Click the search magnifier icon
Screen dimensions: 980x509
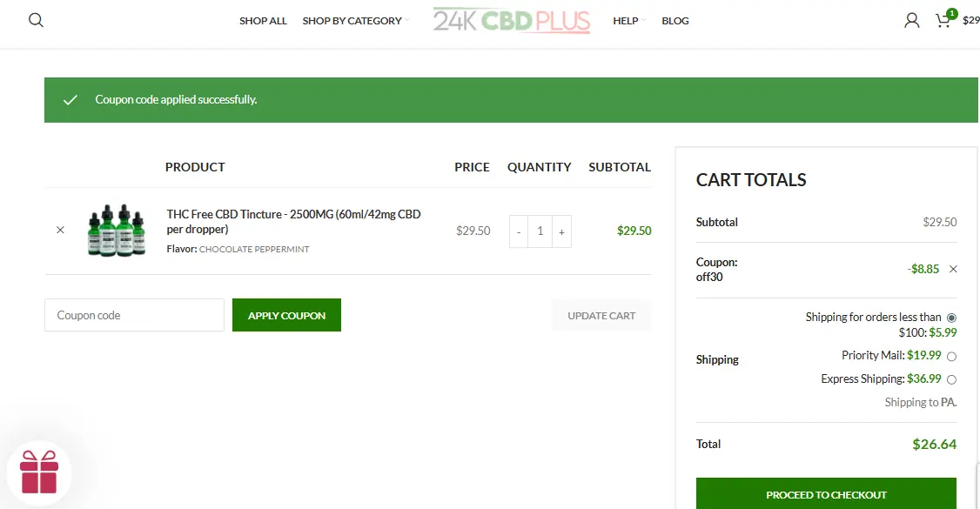coord(36,20)
